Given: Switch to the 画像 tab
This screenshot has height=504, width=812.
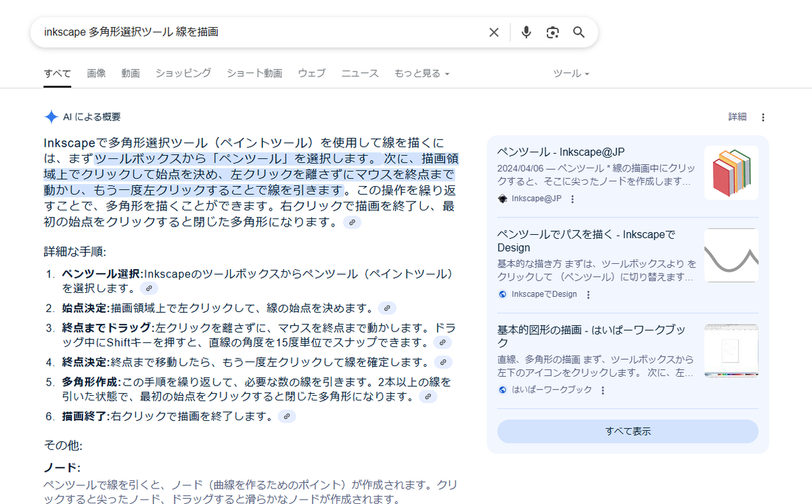Looking at the screenshot, I should point(96,73).
